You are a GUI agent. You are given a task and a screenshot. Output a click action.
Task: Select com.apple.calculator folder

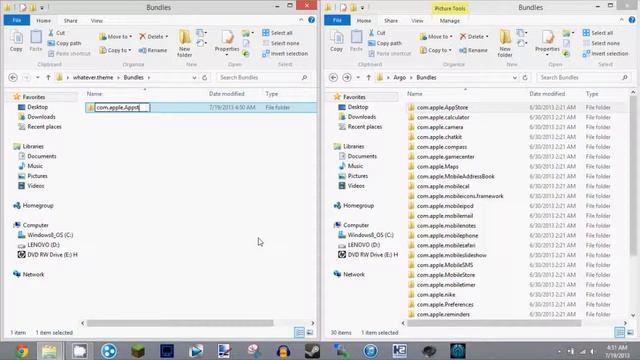(x=443, y=117)
